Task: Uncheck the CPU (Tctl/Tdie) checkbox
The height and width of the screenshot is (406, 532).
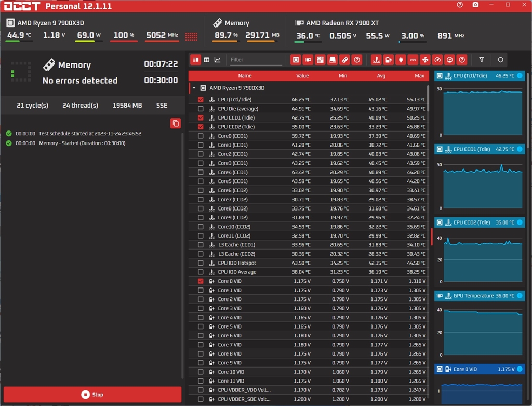Action: point(201,99)
